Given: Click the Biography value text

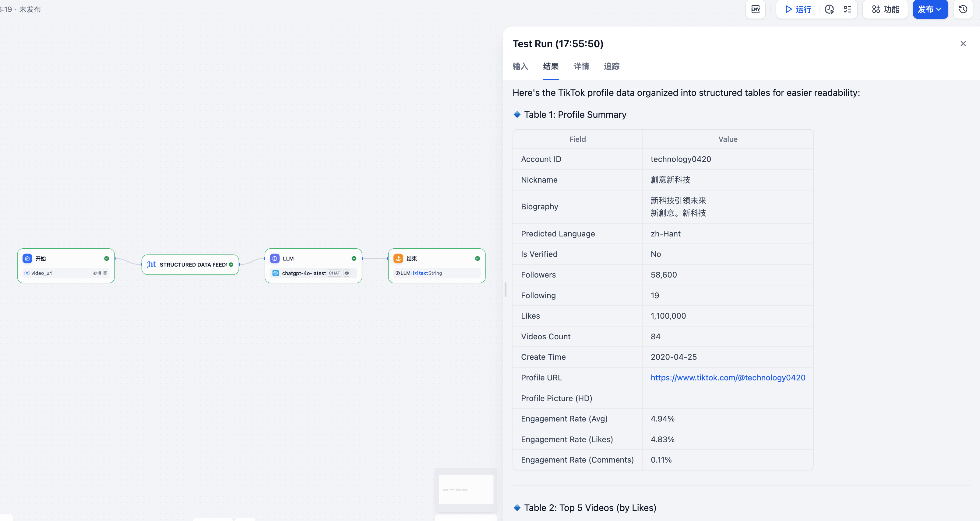Looking at the screenshot, I should tap(678, 207).
